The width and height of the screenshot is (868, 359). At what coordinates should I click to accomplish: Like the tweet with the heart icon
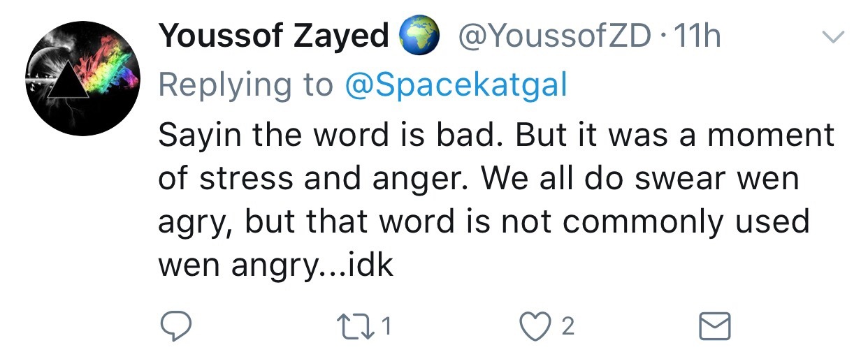tap(537, 326)
